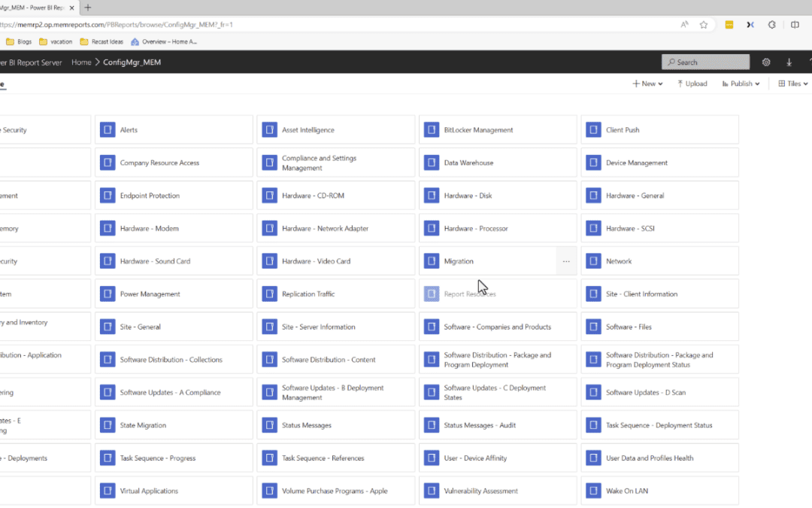Open the settings gear icon
812x508 pixels.
click(766, 62)
